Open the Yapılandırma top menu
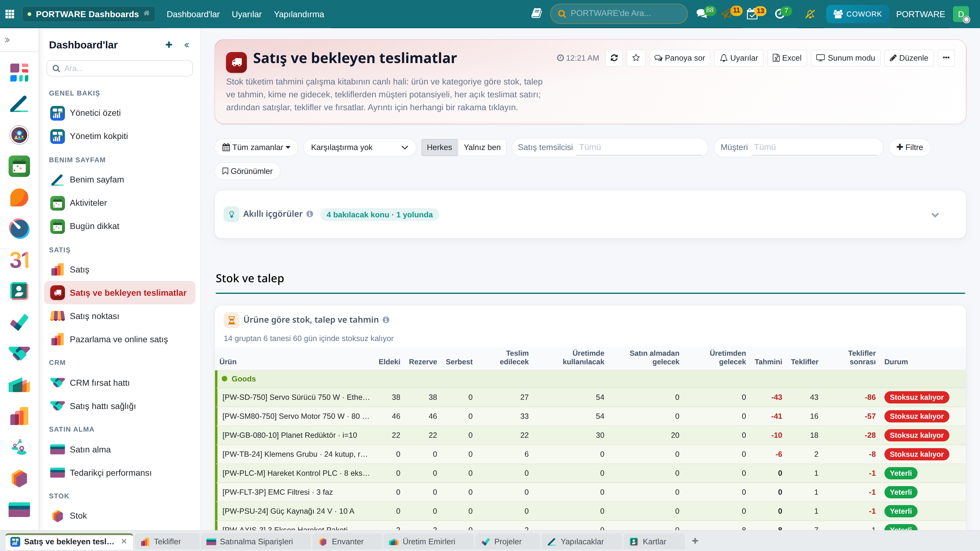 click(x=299, y=14)
